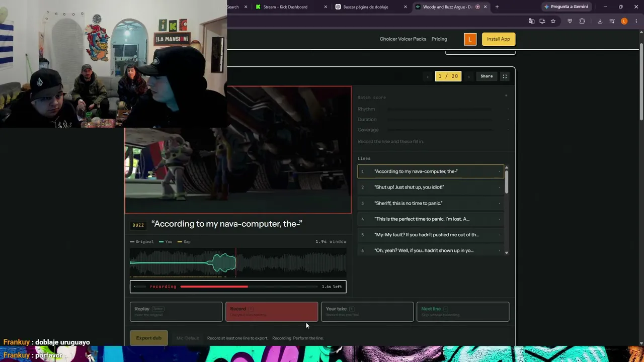
Task: Go to next clip with right arrow
Action: coord(469,76)
